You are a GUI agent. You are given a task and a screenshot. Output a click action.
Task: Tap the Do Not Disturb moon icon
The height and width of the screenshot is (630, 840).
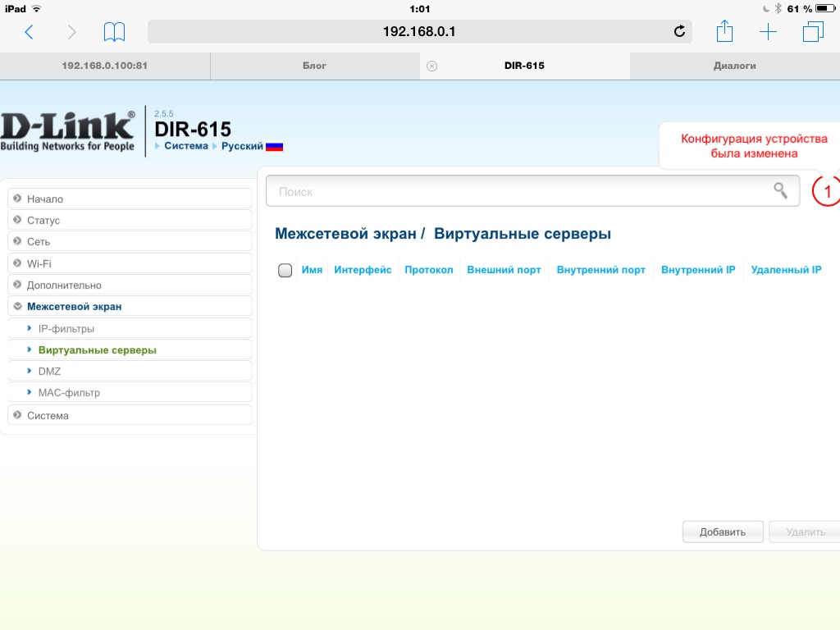click(765, 8)
